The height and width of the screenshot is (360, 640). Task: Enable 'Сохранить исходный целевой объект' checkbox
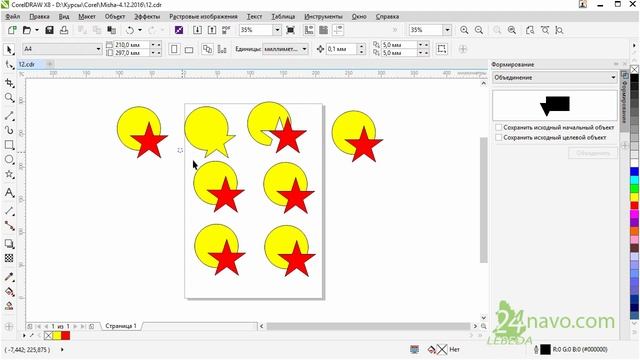pos(498,138)
